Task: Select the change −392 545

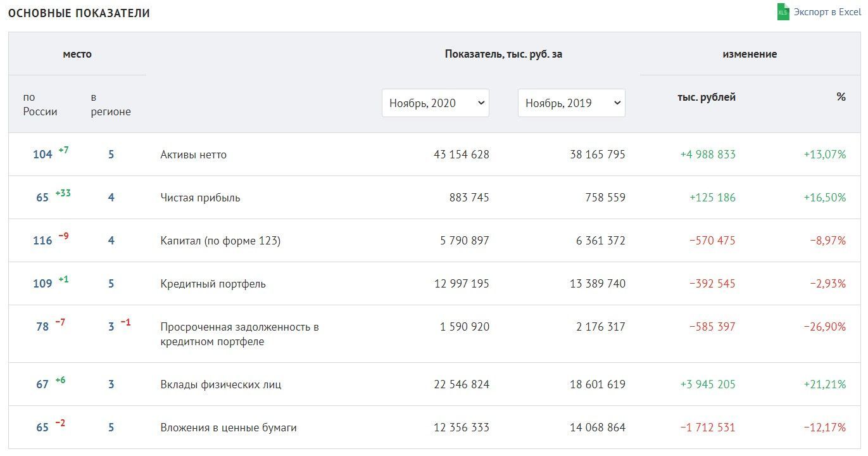Action: [x=712, y=284]
